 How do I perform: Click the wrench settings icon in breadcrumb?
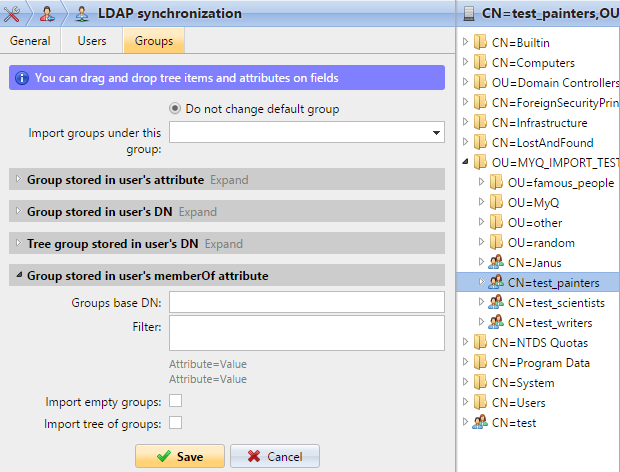(x=14, y=14)
